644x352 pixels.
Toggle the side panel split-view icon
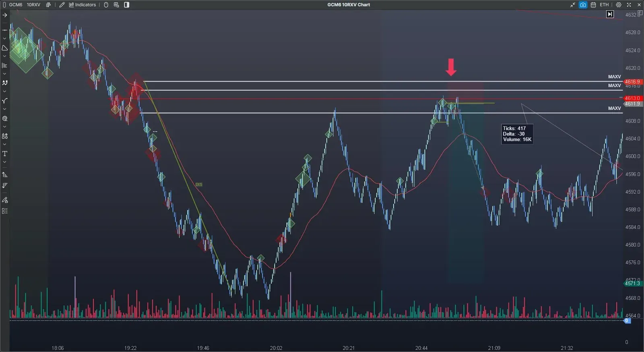127,5
